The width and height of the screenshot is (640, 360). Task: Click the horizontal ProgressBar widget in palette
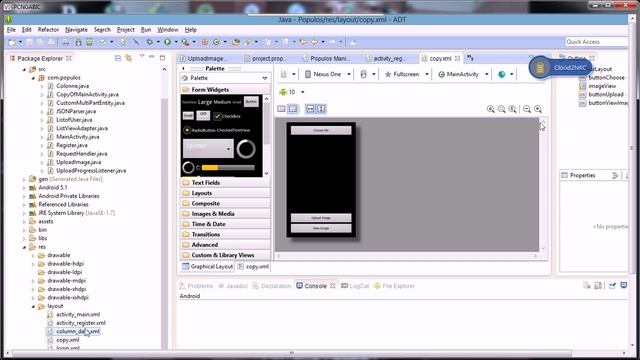click(x=228, y=168)
